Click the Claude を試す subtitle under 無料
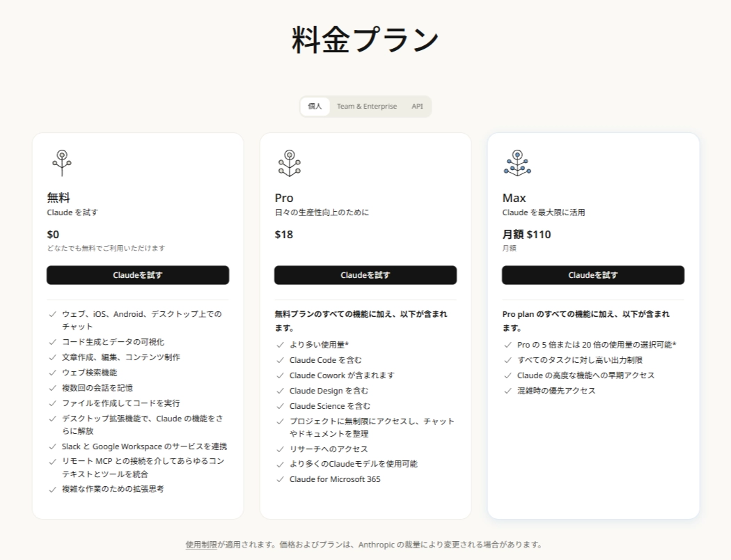This screenshot has height=560, width=731. (72, 212)
